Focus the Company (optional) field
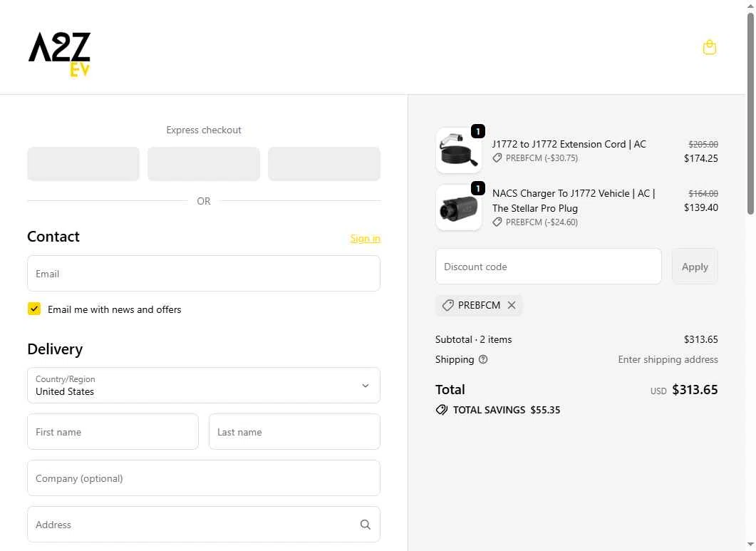This screenshot has height=551, width=756. (x=204, y=478)
